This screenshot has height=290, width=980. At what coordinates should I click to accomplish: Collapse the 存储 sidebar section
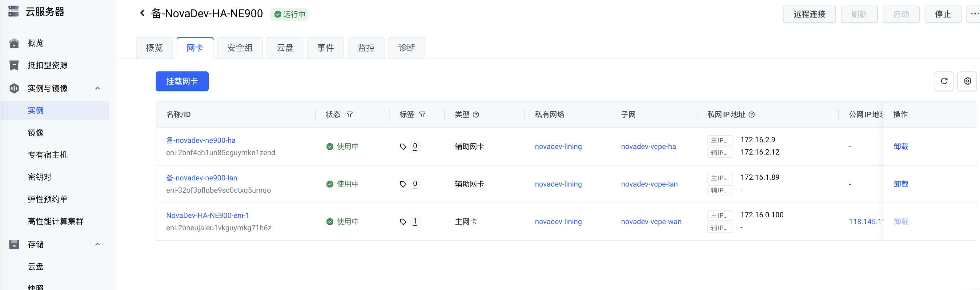97,244
